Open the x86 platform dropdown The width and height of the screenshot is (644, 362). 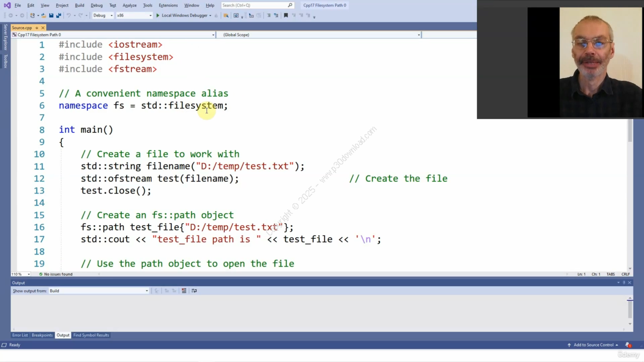[x=134, y=16]
